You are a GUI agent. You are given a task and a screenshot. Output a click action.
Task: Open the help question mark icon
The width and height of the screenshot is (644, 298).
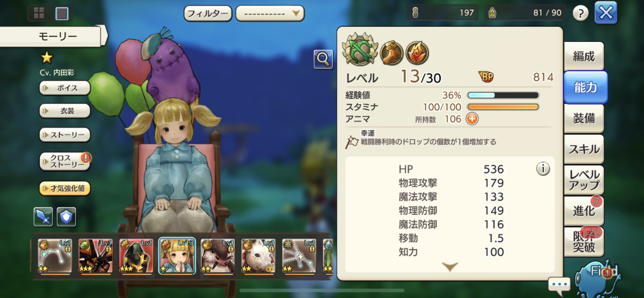(580, 13)
